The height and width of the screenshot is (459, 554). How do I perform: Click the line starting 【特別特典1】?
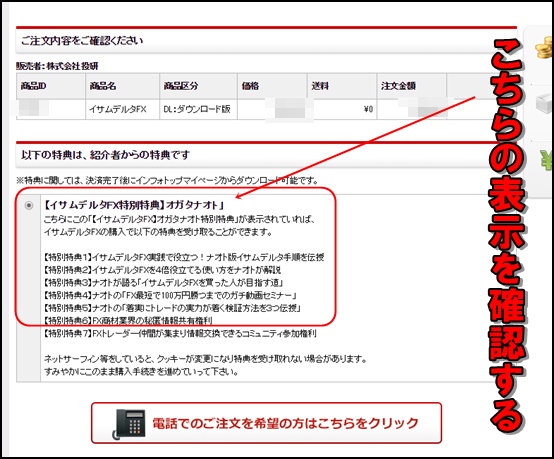point(184,257)
